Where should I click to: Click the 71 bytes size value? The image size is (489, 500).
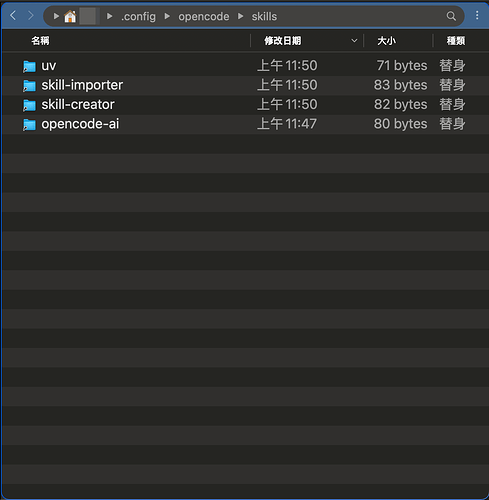[x=402, y=66]
